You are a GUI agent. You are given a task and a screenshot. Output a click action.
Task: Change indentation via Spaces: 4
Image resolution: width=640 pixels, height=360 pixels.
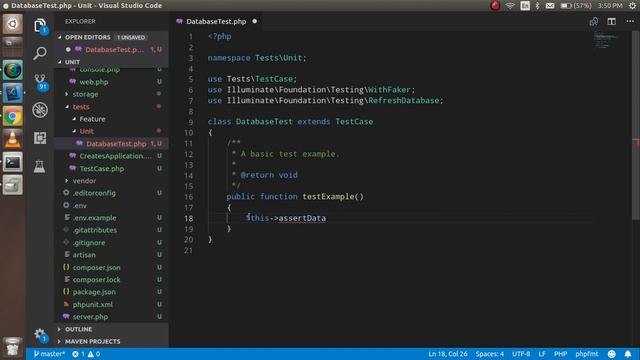(x=489, y=354)
